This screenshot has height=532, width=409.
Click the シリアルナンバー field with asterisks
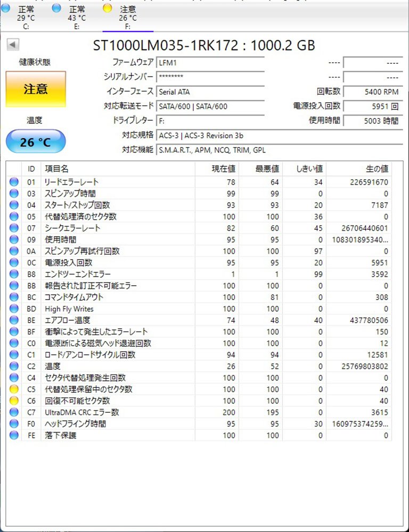point(210,77)
